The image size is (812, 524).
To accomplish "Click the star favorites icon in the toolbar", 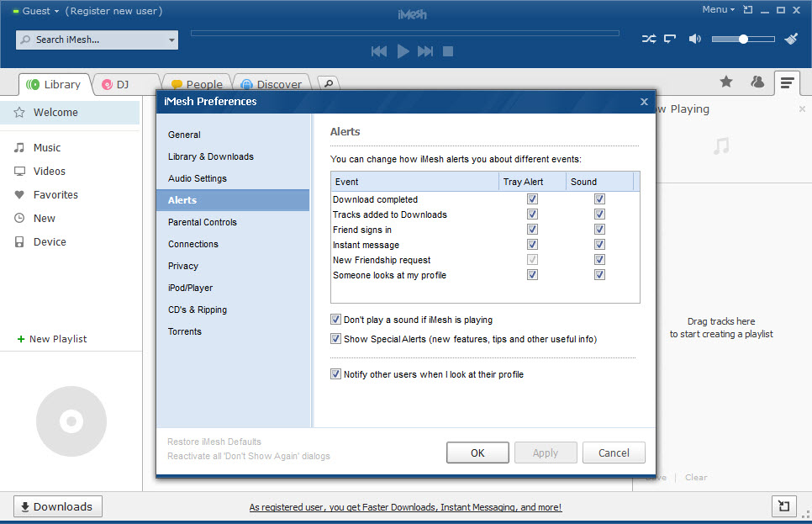I will (726, 82).
